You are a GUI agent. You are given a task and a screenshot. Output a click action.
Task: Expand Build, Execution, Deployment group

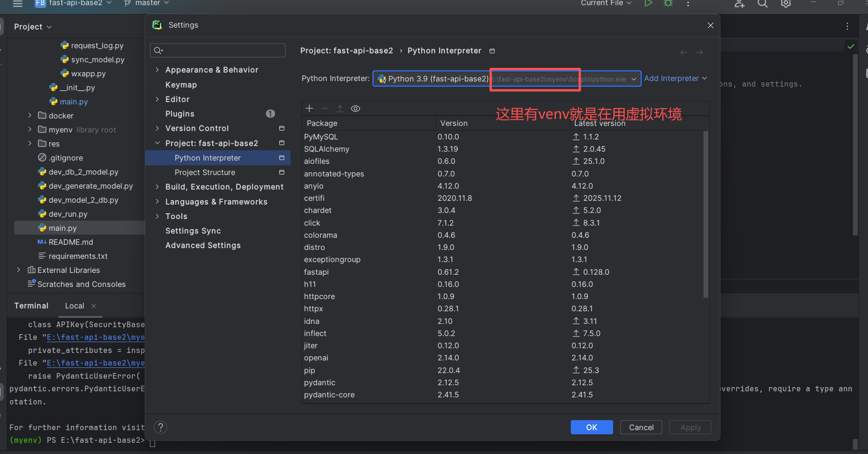(157, 187)
